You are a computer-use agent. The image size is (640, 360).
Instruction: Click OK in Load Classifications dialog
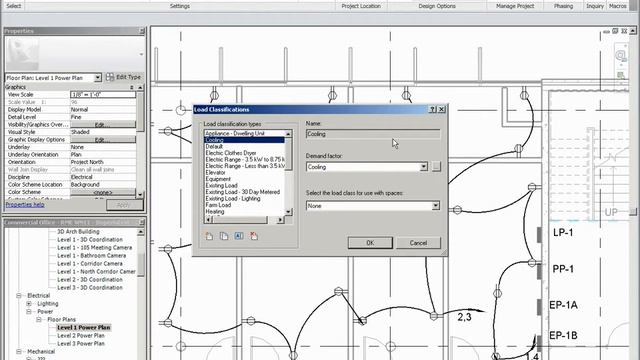pyautogui.click(x=370, y=242)
